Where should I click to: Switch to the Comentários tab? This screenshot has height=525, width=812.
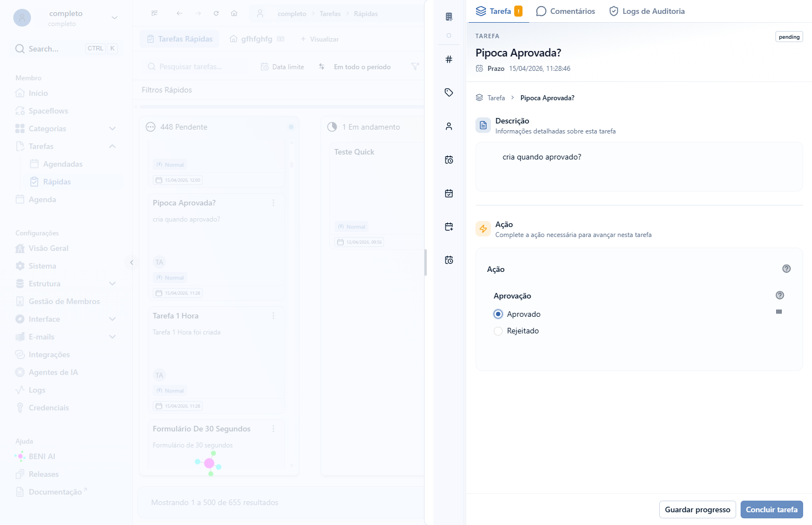click(566, 11)
